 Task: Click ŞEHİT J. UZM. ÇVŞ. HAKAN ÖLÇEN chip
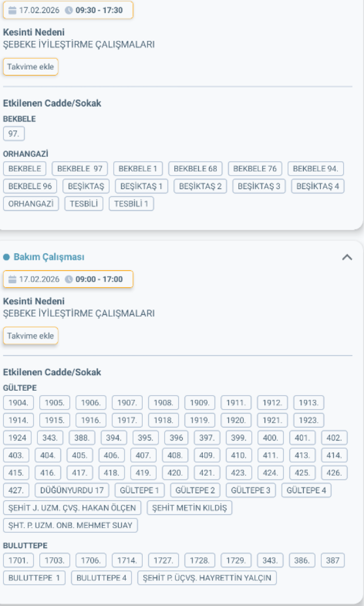point(72,508)
